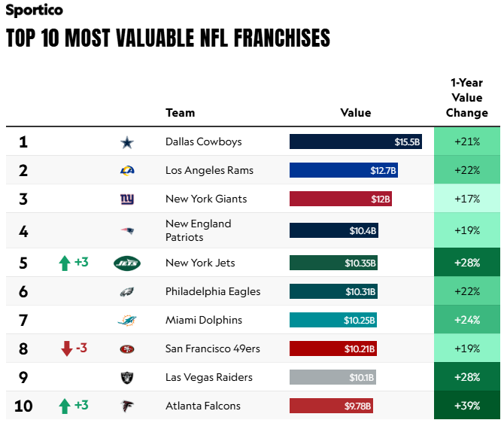Click the New England Patriots logo
504x423 pixels.
coord(127,230)
